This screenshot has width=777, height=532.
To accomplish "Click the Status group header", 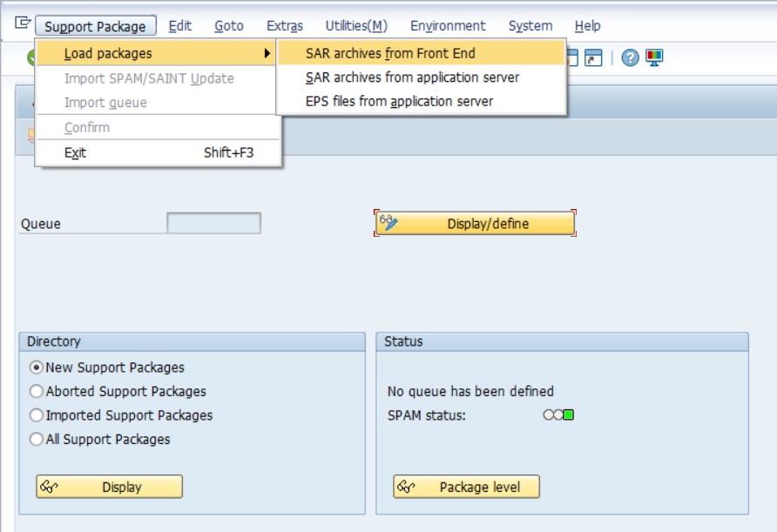I will point(562,341).
